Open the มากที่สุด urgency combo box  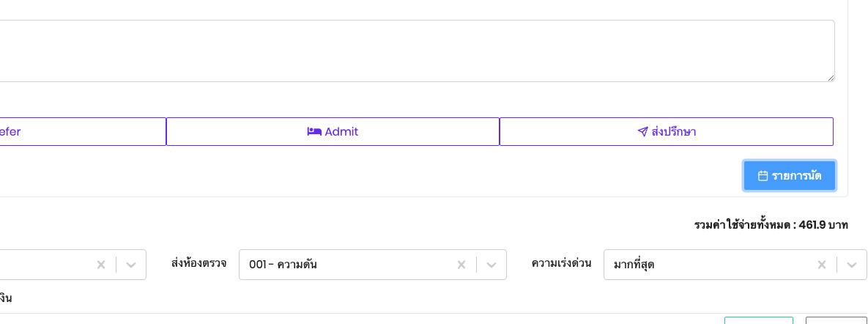click(735, 265)
